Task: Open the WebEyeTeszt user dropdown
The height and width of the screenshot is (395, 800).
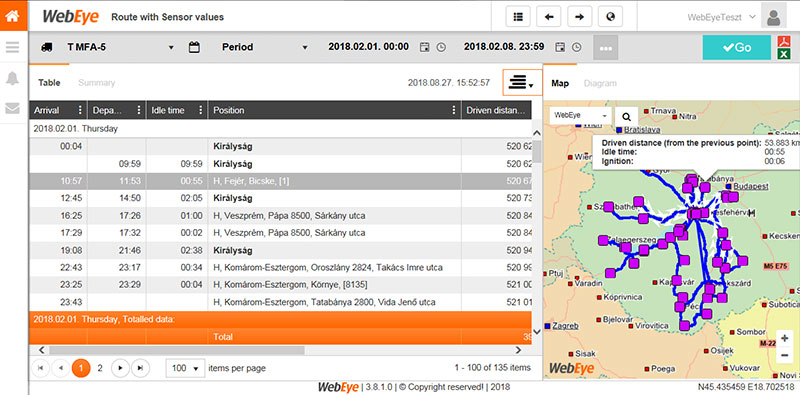Action: click(721, 17)
